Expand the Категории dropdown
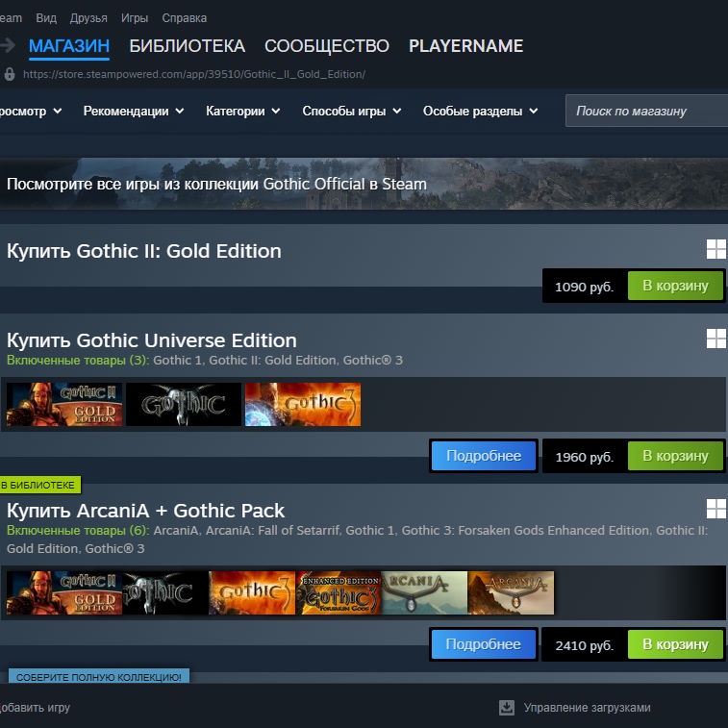The image size is (728, 728). [x=242, y=111]
